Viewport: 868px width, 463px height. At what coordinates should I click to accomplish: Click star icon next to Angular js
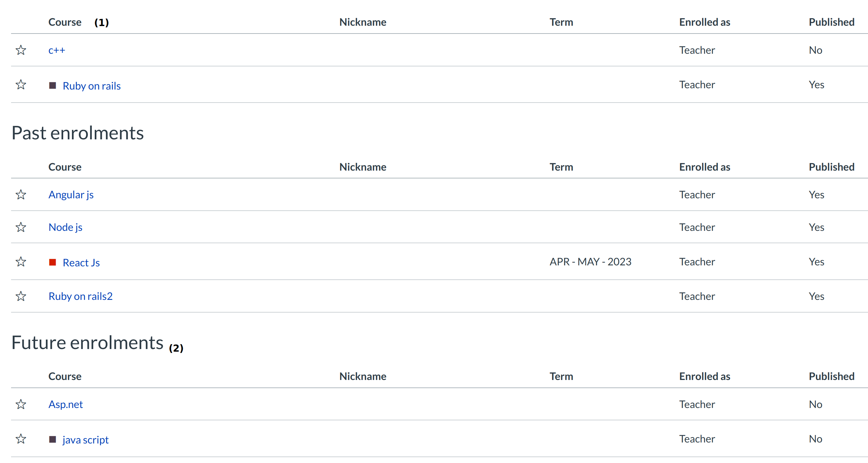[x=21, y=195]
